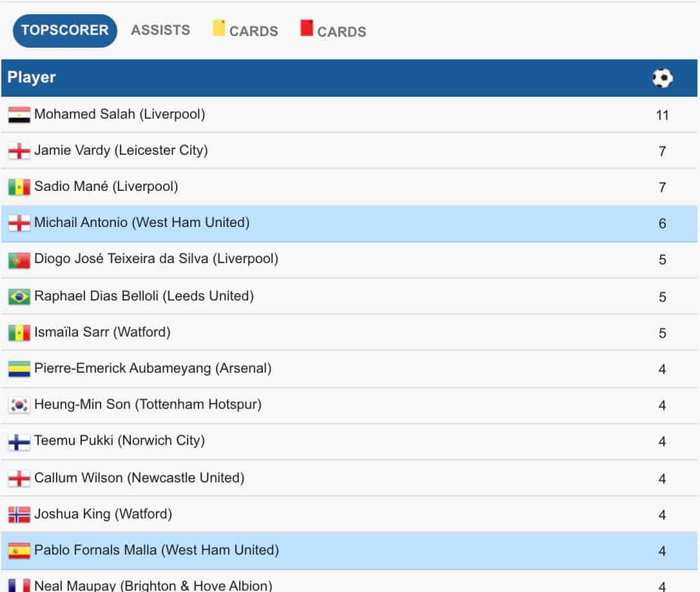700x592 pixels.
Task: Click the Portugal flag beside Diogo José
Action: coord(19,260)
